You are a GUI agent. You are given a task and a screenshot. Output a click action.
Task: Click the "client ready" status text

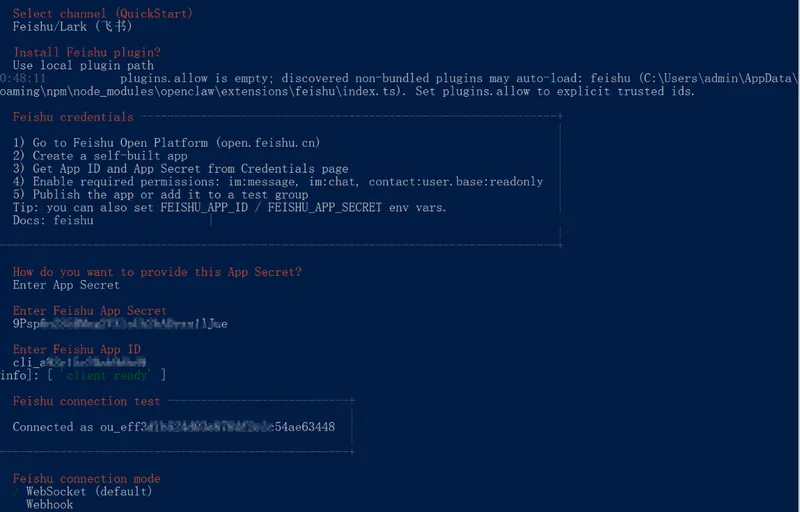(107, 375)
